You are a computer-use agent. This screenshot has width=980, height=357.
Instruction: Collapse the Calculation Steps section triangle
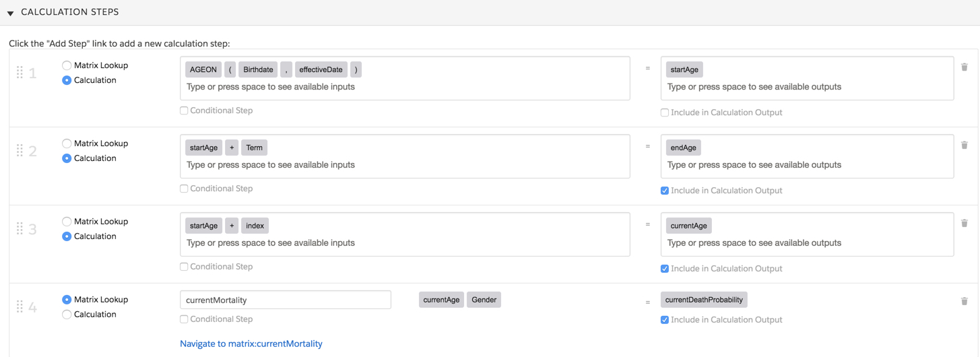point(11,13)
